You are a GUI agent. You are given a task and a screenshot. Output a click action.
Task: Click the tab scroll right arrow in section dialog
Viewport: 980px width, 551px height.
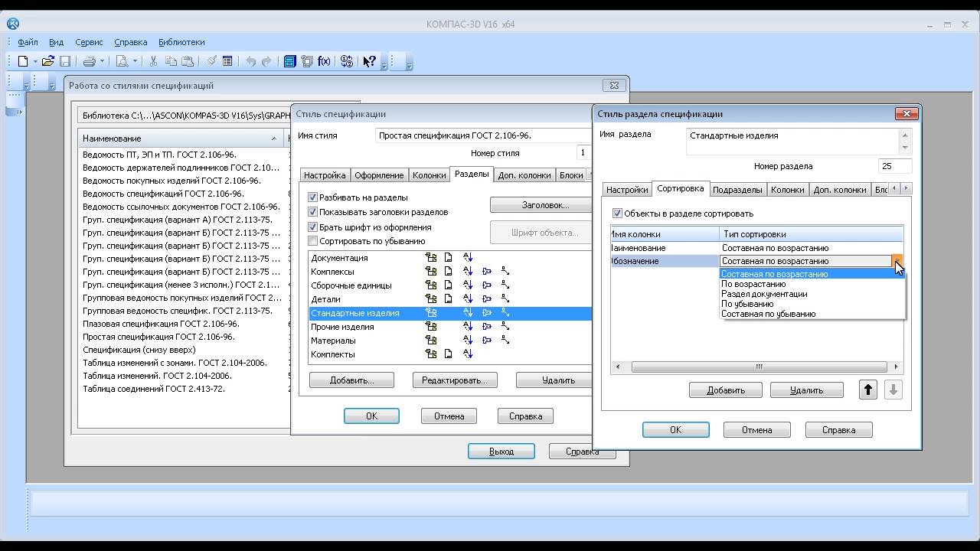906,188
